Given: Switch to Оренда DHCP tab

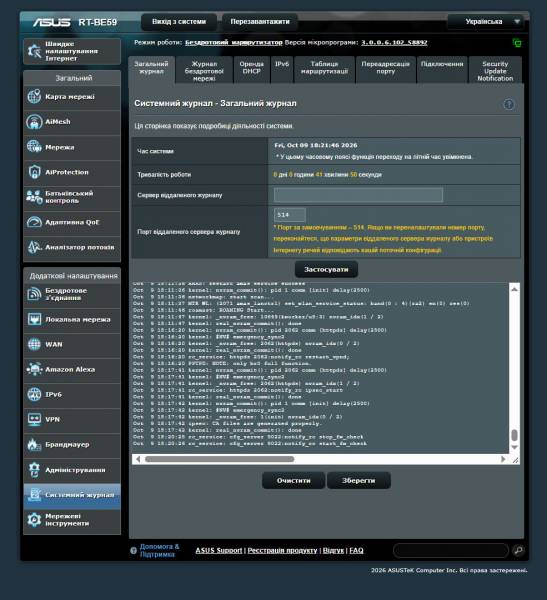Looking at the screenshot, I should coord(251,70).
